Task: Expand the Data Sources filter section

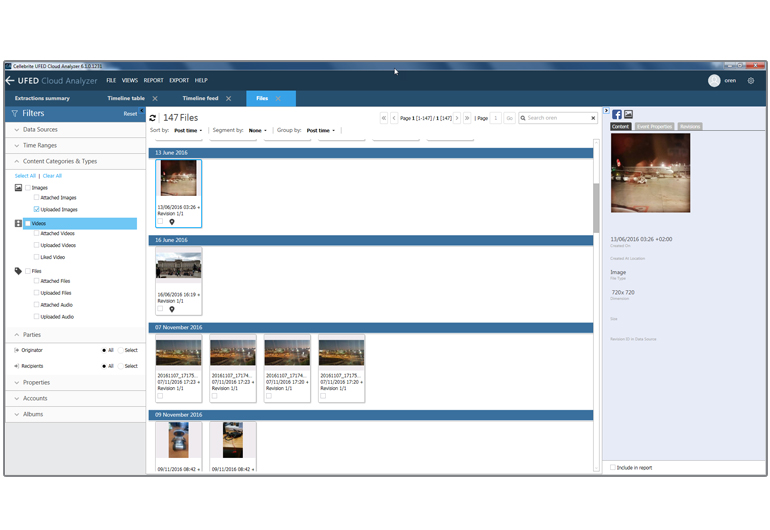Action: pos(40,130)
